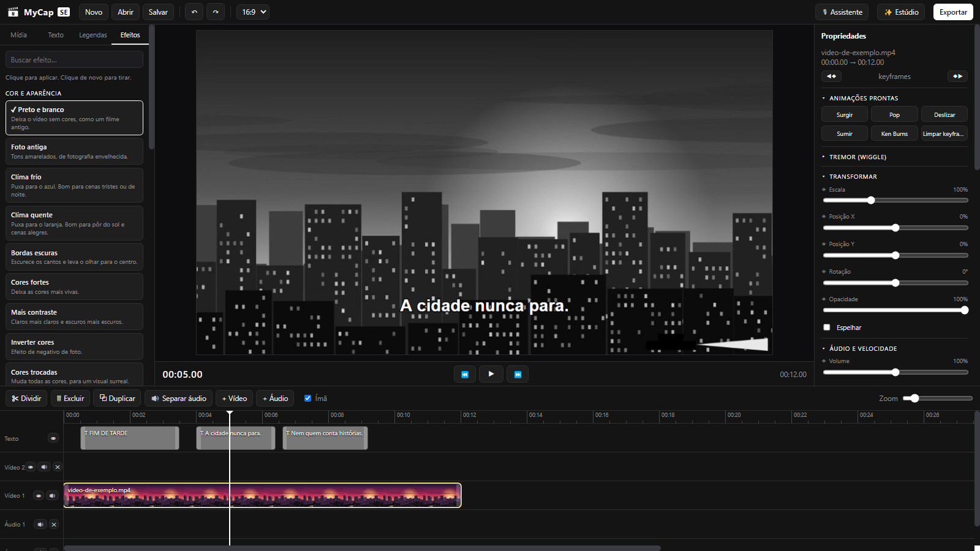980x551 pixels.
Task: Add keyframe for Opacidade
Action: click(x=824, y=299)
